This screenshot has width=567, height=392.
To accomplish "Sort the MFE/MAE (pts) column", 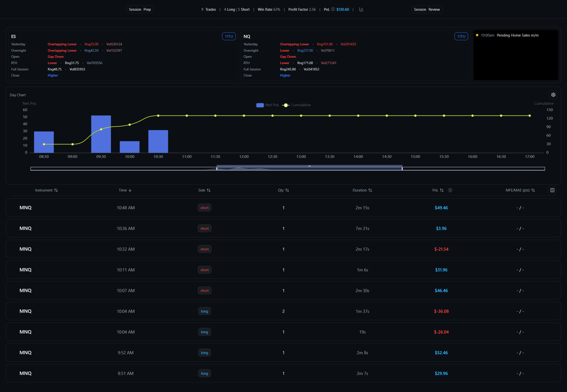I will pyautogui.click(x=533, y=190).
